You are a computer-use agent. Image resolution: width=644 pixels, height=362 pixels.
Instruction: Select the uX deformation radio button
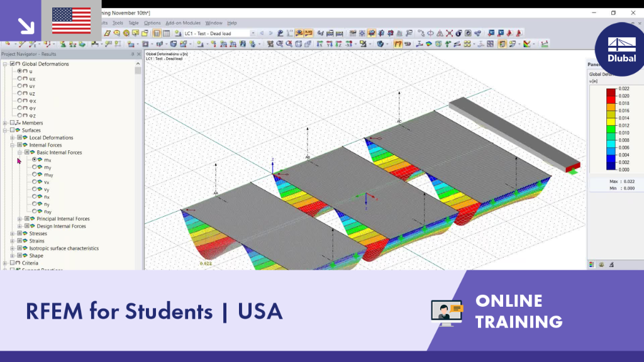click(x=19, y=79)
